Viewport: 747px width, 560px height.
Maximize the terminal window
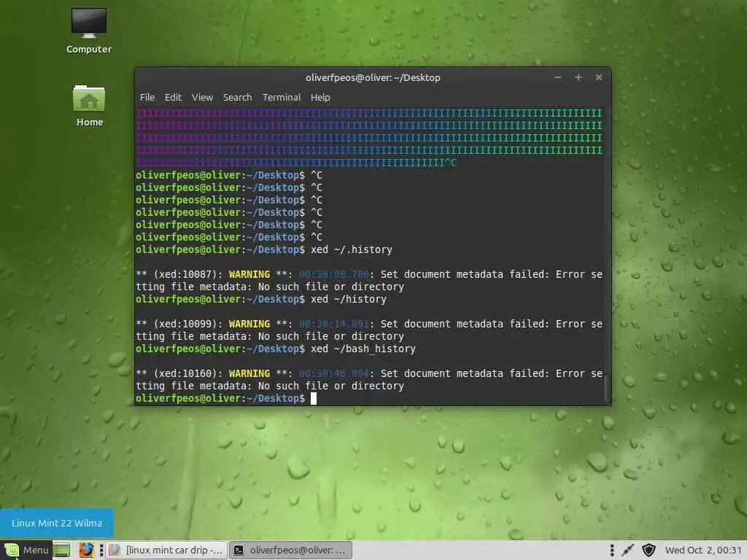tap(578, 77)
